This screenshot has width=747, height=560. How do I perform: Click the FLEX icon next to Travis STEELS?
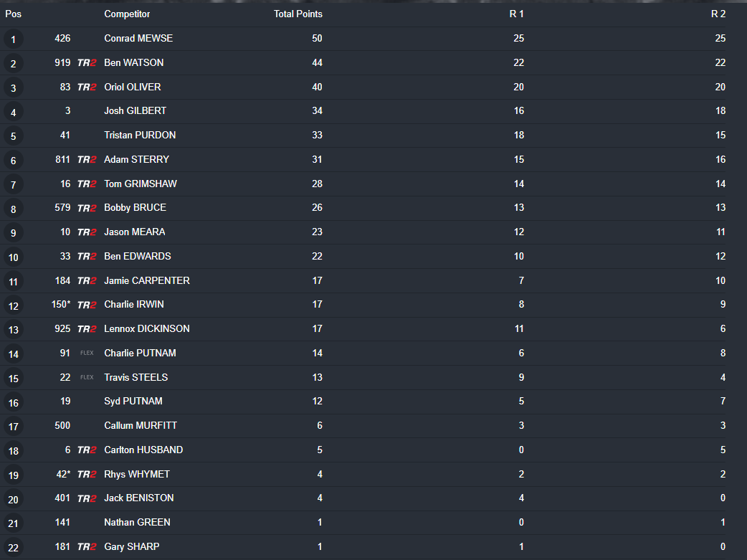(x=87, y=377)
